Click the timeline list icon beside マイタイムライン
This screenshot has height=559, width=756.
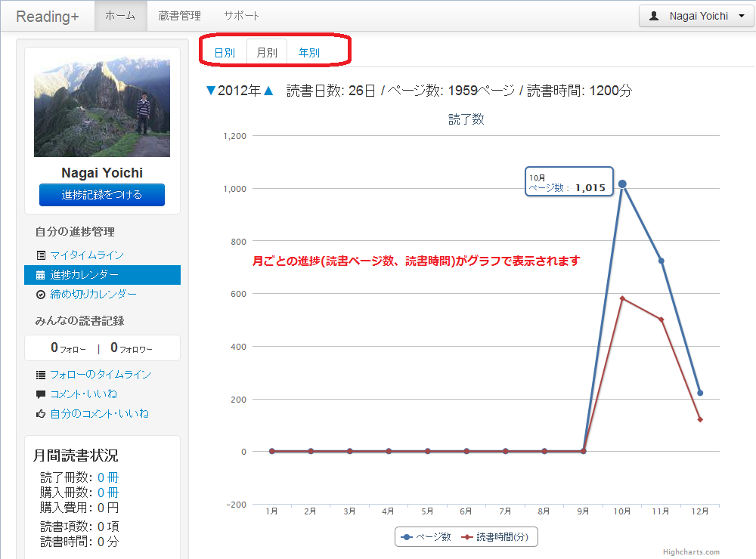[x=41, y=255]
